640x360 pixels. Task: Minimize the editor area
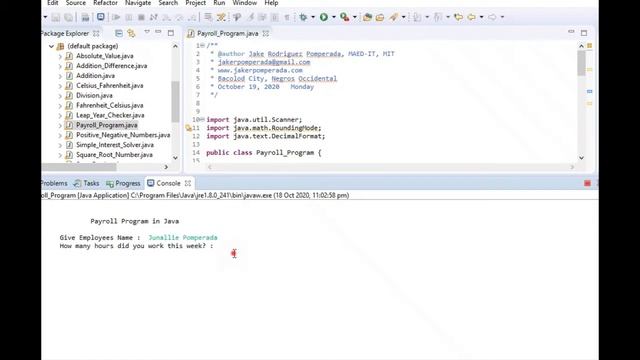571,32
